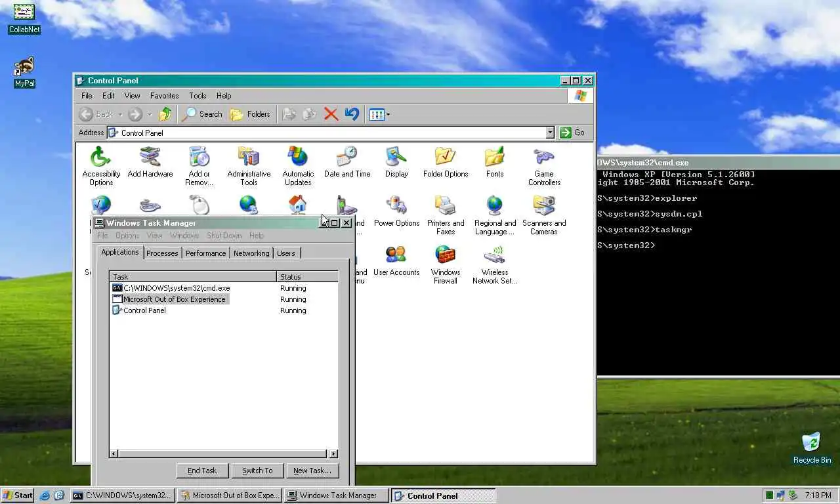Click the task list horizontal scrollbar left arrow
This screenshot has width=840, height=504.
tap(114, 453)
